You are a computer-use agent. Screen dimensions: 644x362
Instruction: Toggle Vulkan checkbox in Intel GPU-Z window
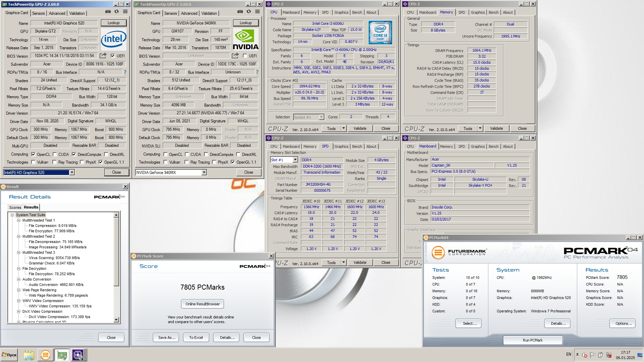(x=33, y=162)
